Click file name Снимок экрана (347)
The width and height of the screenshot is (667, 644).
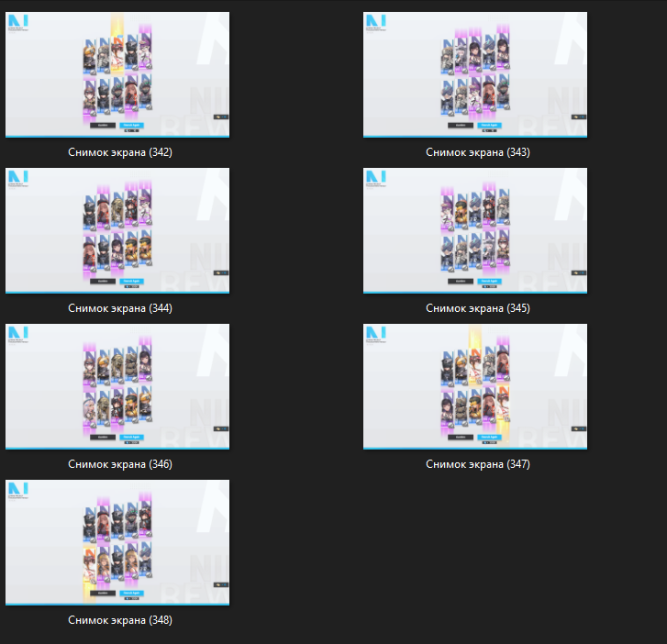click(x=478, y=464)
